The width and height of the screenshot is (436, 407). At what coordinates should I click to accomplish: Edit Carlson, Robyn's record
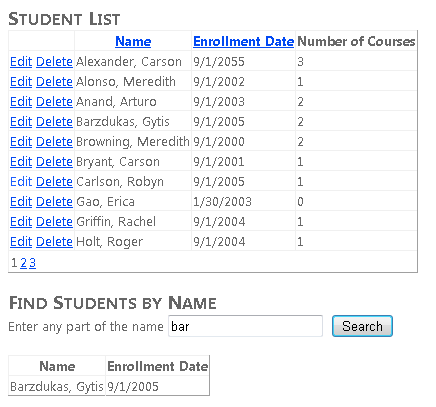[x=21, y=182]
